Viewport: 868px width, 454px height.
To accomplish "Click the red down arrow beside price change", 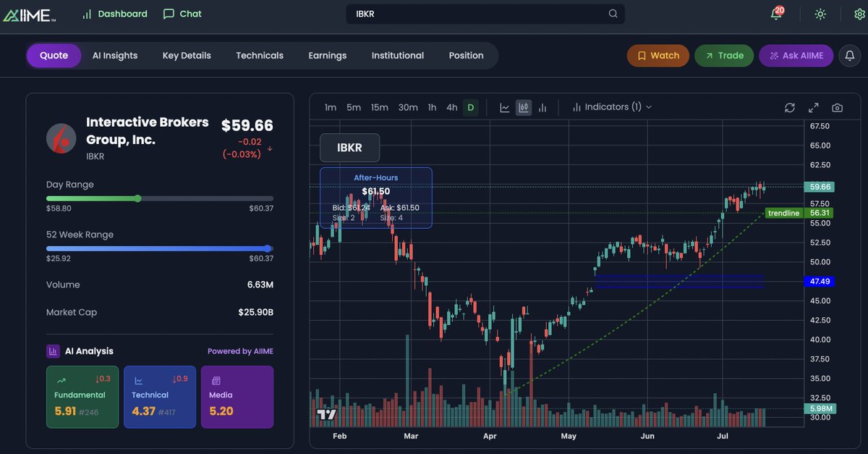I will click(270, 148).
